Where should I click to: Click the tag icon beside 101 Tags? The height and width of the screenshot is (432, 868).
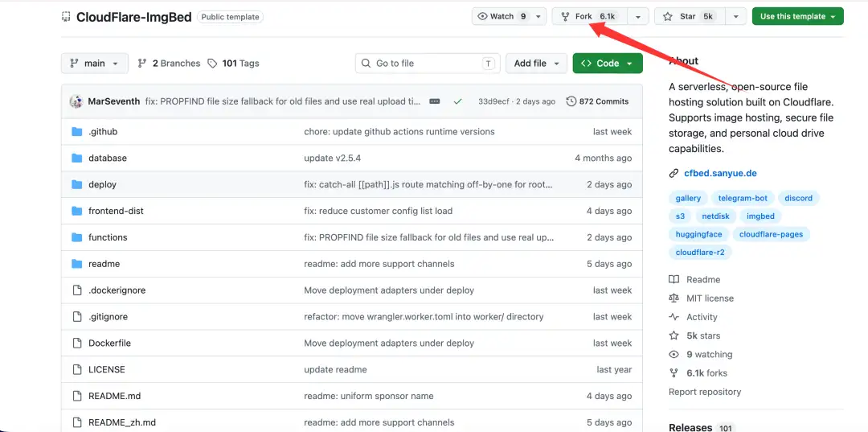click(x=212, y=64)
